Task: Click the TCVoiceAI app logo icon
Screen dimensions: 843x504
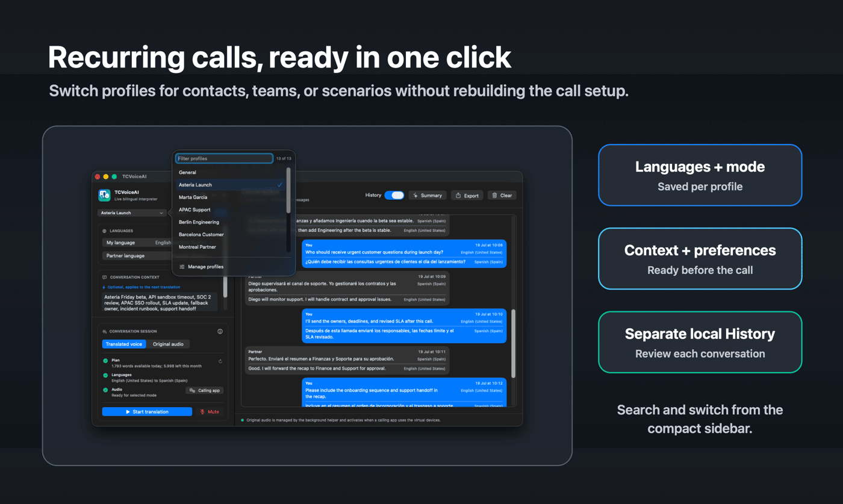Action: [104, 195]
